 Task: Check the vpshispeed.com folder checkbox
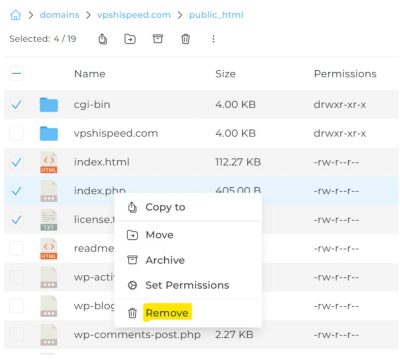[16, 133]
